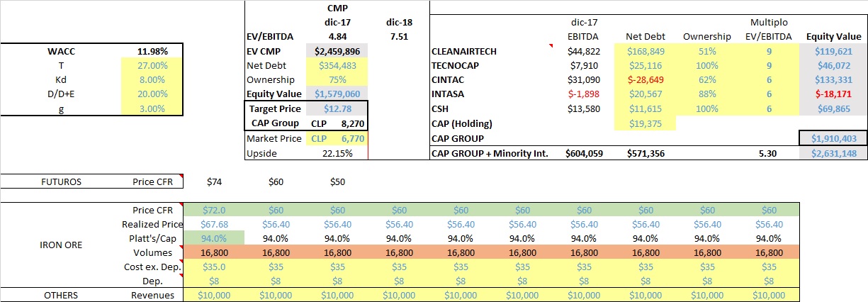Image resolution: width=868 pixels, height=302 pixels.
Task: Select the EV/EBITDA dic-18 value 7.51
Action: click(x=398, y=37)
